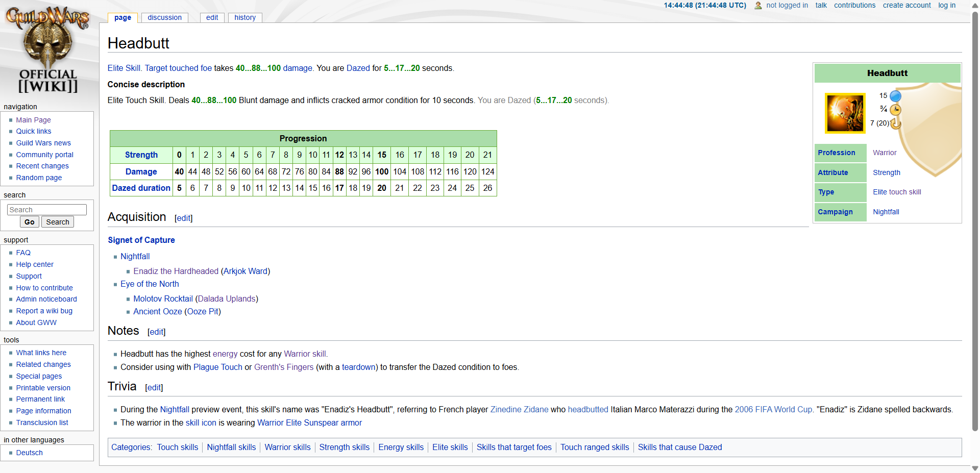Screen dimensions: 980x473
Task: Open Skills that cause Dazed category
Action: click(680, 447)
